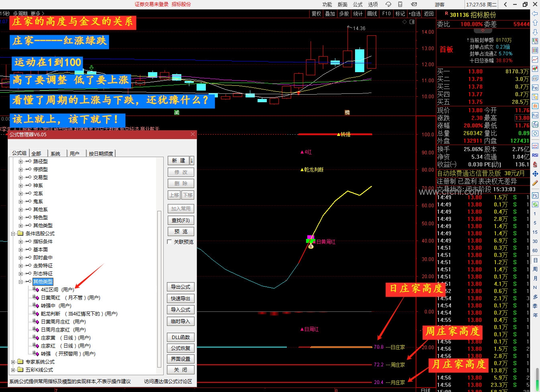Click the wavy indicator chart icon in sidebar
Viewport: 540px width, 392px height.
pos(535,146)
